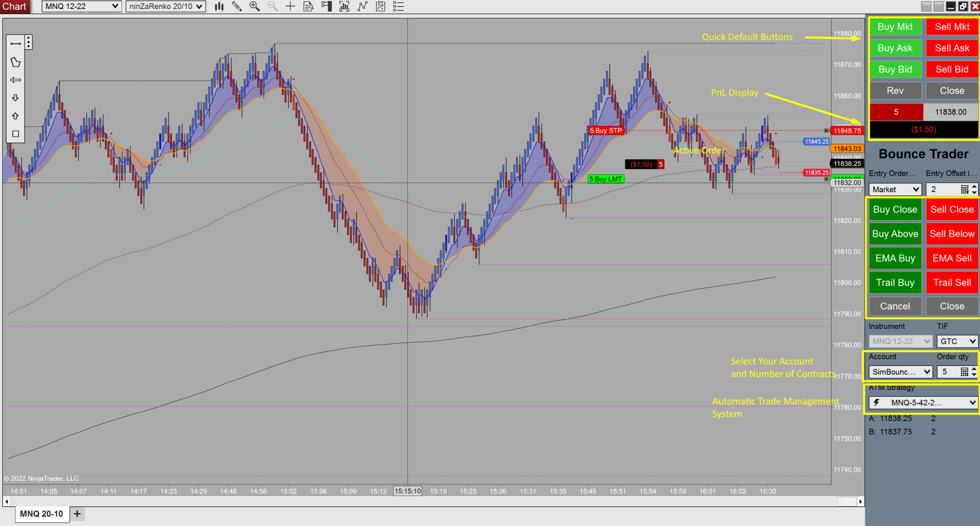Screen dimensions: 980x526
Task: Switch to the MNQ 20-10 tab
Action: point(41,514)
